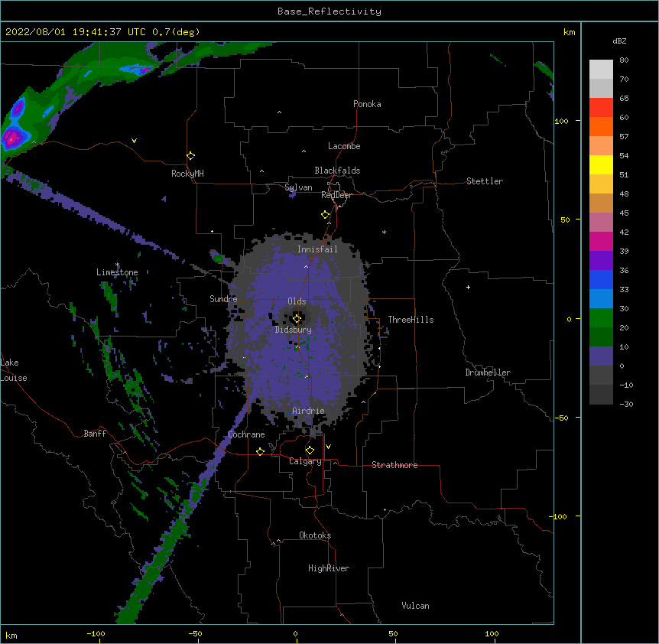The width and height of the screenshot is (659, 644).
Task: Select the RockyMH label
Action: [187, 174]
